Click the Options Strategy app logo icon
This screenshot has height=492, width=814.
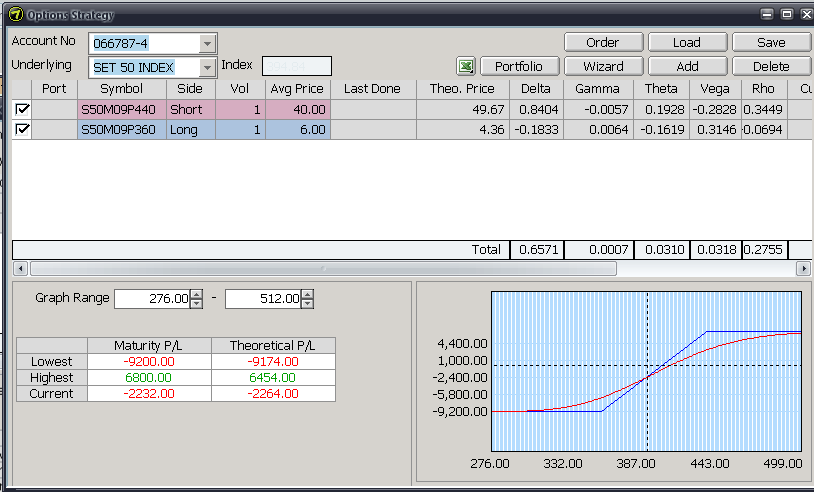tap(16, 14)
